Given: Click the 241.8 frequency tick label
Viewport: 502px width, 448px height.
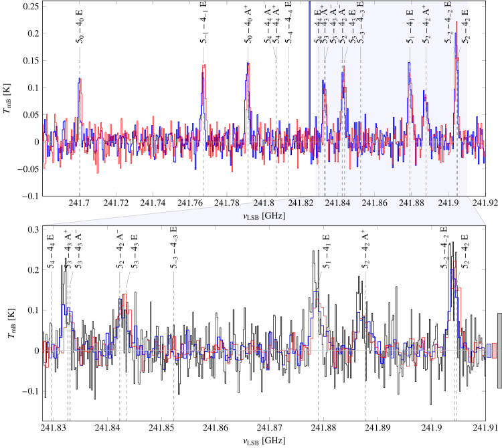Looking at the screenshot, I should pyautogui.click(x=264, y=203).
